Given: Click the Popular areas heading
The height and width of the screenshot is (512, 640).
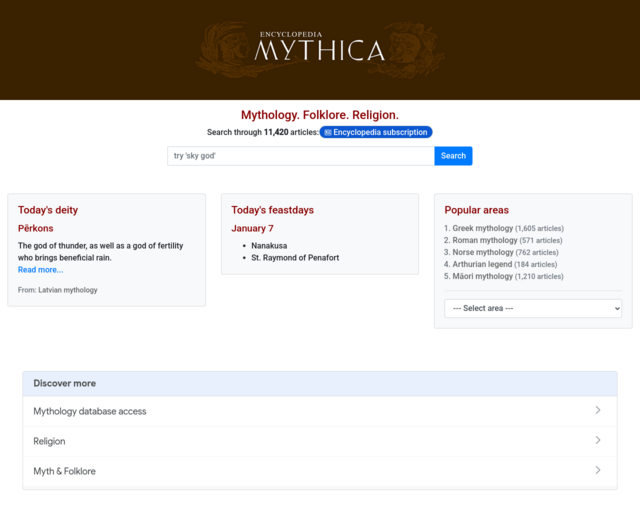Looking at the screenshot, I should [476, 210].
